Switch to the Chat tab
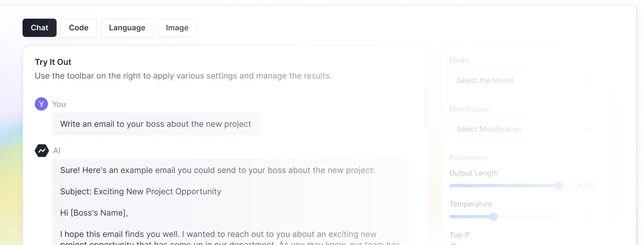The image size is (644, 245). pyautogui.click(x=39, y=28)
